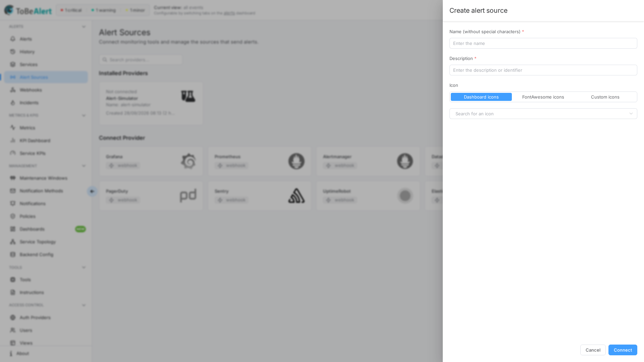This screenshot has width=644, height=362.
Task: Open KPI Dashboard icon in sidebar
Action: point(13,140)
